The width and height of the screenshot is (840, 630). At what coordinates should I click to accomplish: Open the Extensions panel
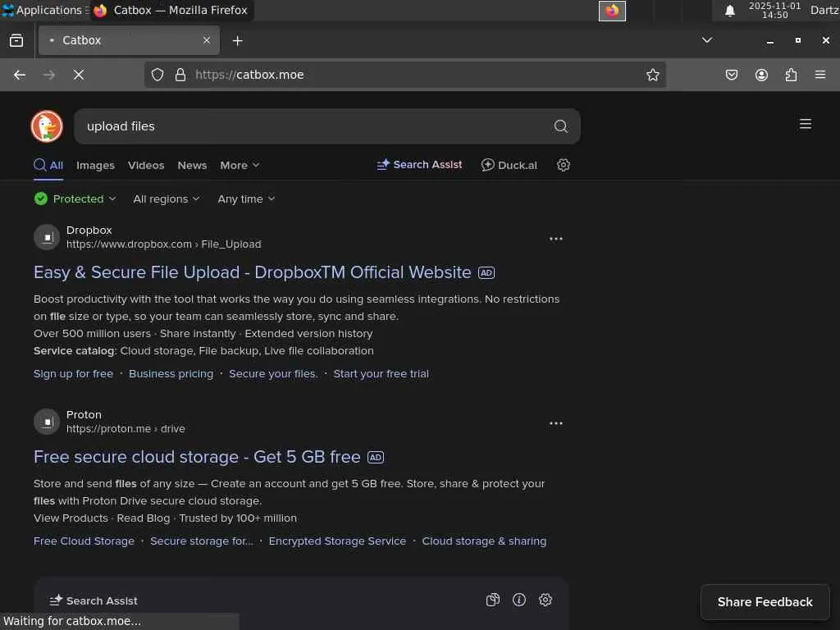791,75
